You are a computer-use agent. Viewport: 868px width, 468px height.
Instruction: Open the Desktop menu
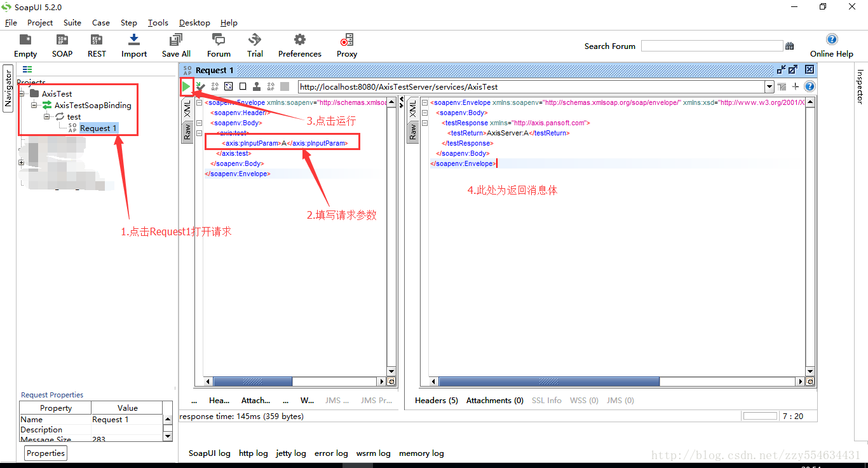point(194,22)
